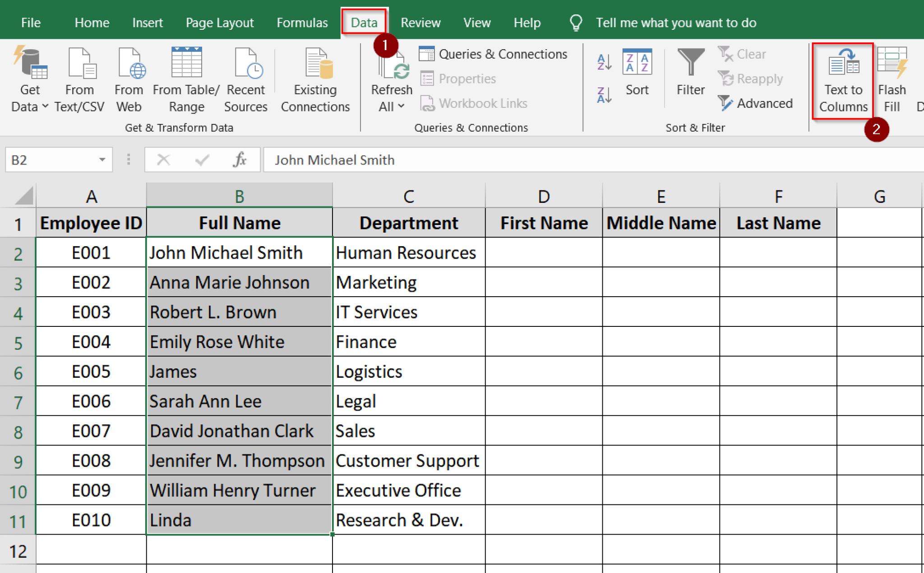Open Flash Fill
924x573 pixels.
pyautogui.click(x=892, y=81)
